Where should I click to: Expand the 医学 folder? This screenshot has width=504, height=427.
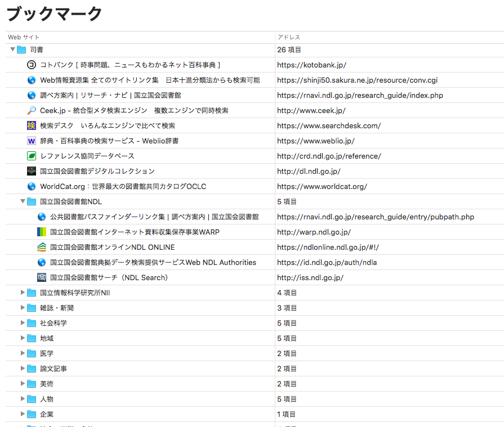(x=23, y=353)
